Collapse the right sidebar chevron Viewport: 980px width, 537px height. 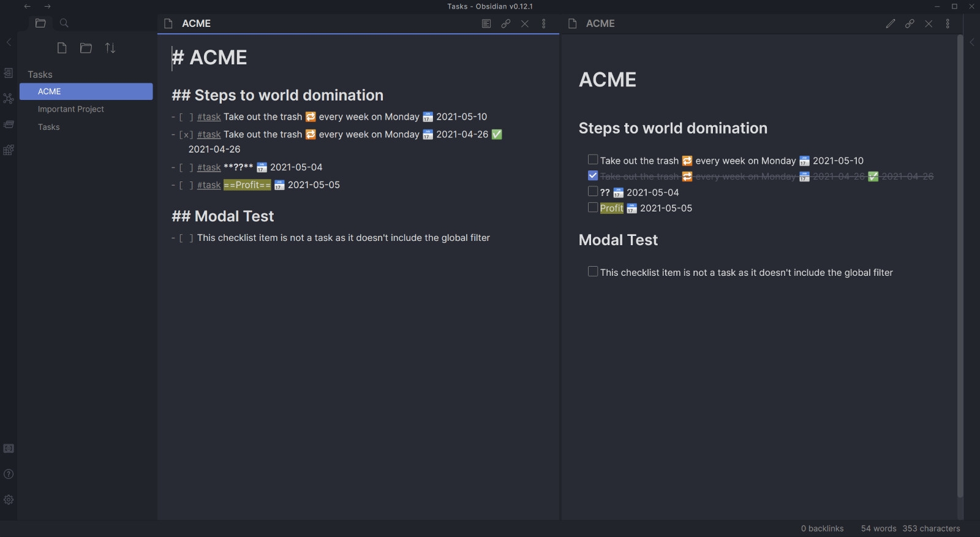(971, 42)
